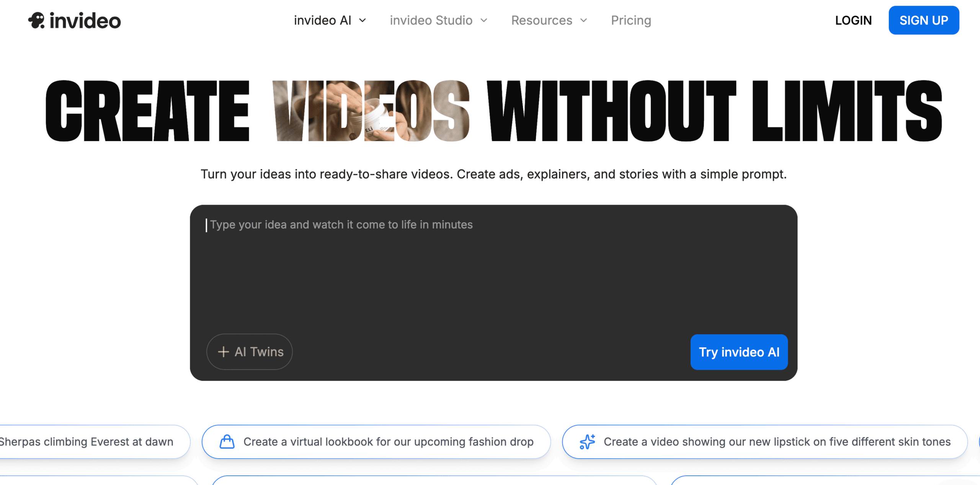This screenshot has width=980, height=485.
Task: Expand the invideo Studio dropdown chevron
Action: 484,20
